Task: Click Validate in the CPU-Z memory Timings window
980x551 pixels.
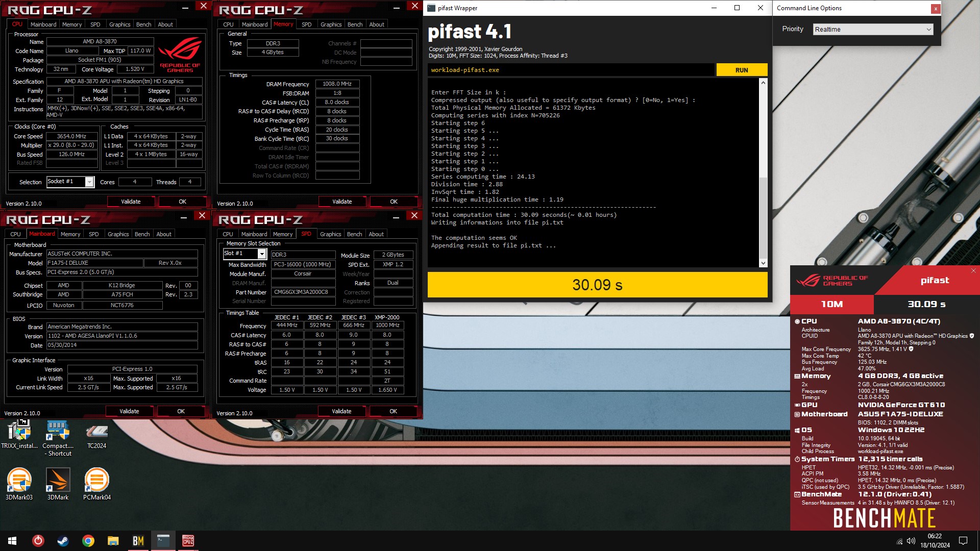Action: [x=342, y=202]
